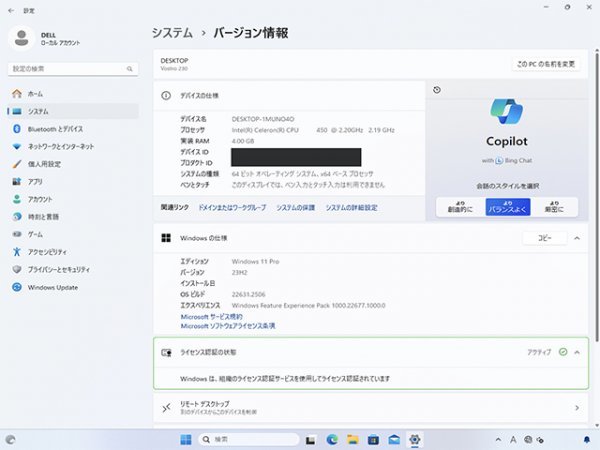Image resolution: width=600 pixels, height=450 pixels.
Task: Focus the 設定の検索 search field
Action: pyautogui.click(x=73, y=69)
